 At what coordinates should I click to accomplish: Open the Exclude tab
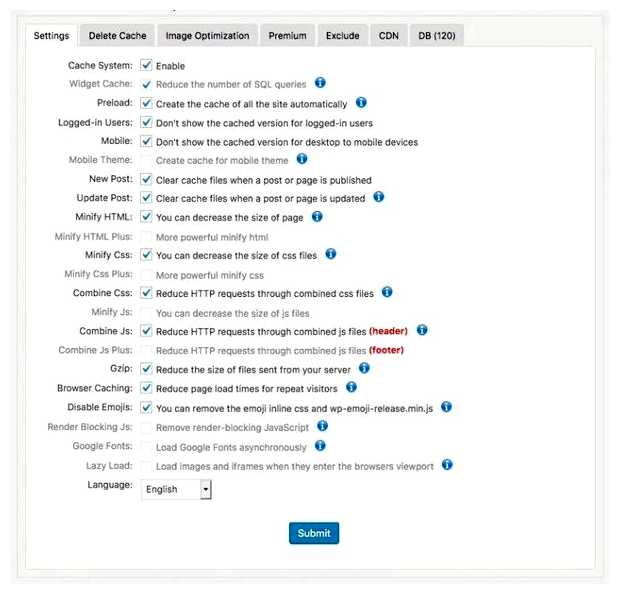tap(342, 36)
